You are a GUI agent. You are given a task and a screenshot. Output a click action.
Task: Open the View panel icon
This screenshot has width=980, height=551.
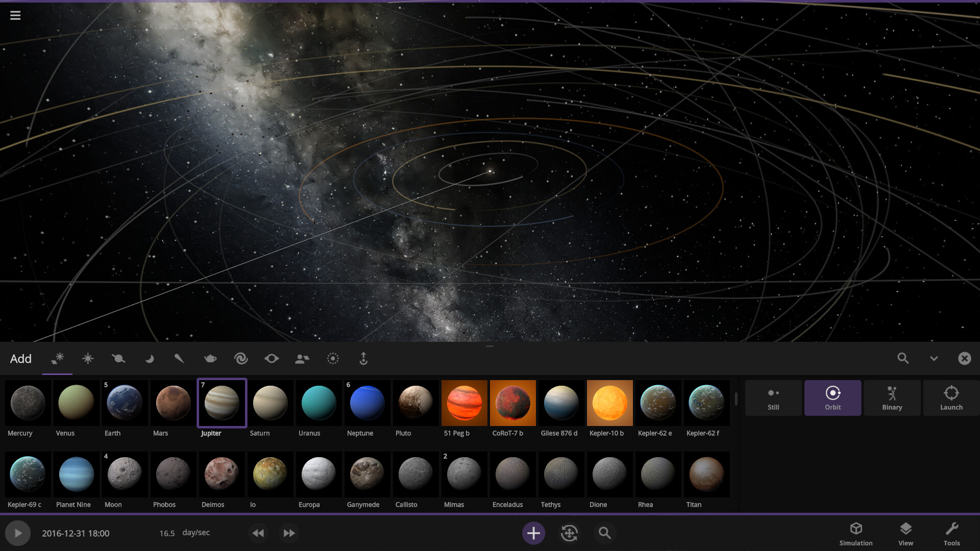click(x=905, y=533)
